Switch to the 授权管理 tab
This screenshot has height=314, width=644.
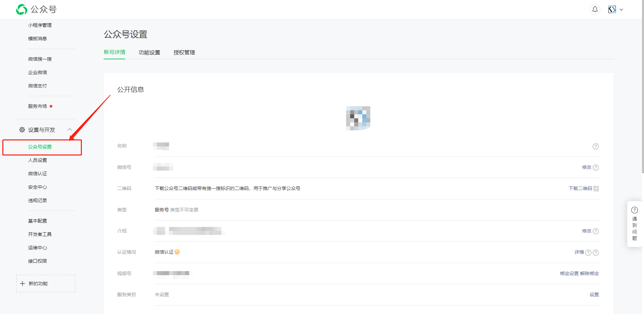[x=184, y=53]
